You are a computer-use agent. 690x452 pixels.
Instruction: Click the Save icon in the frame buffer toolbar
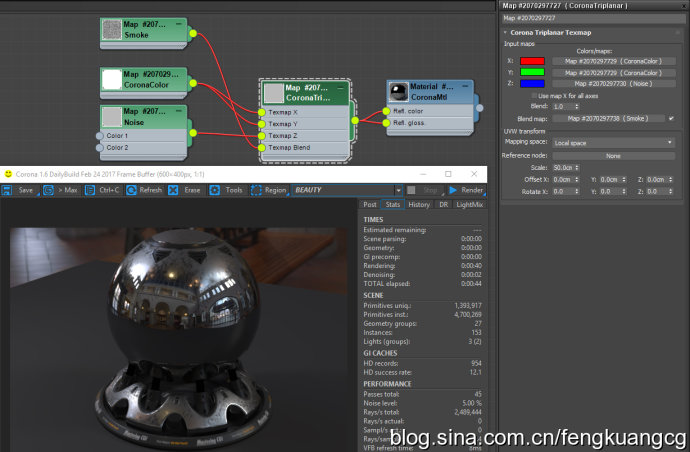[7, 190]
